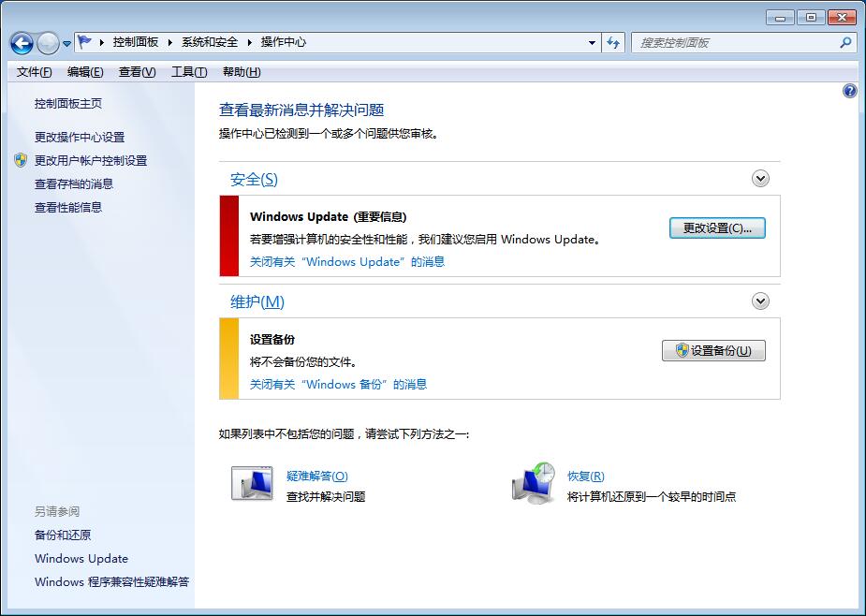Open the help question mark icon
This screenshot has width=866, height=616.
pos(849,91)
